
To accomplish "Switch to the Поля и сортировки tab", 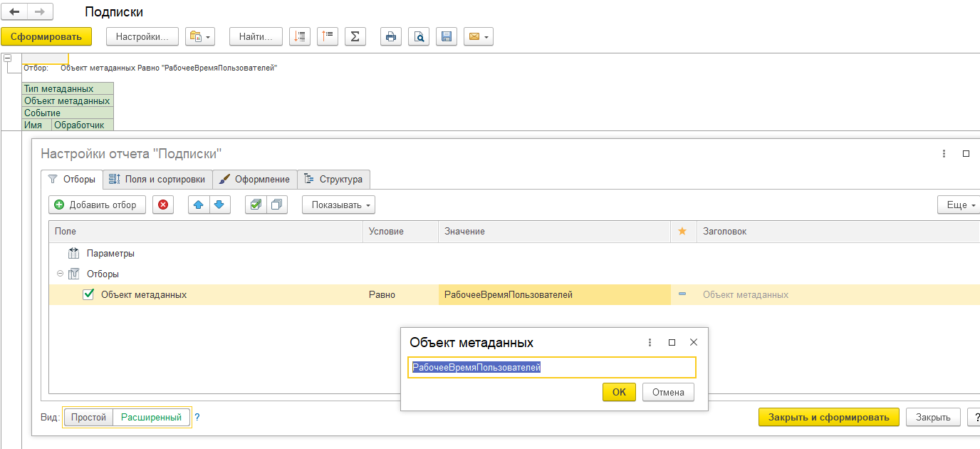I will 158,179.
